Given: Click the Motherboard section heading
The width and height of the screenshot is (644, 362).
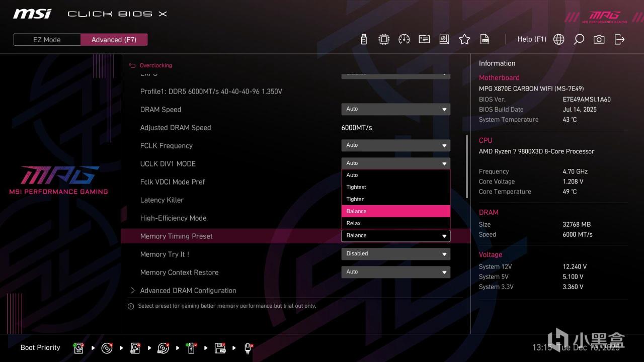Looking at the screenshot, I should (499, 78).
